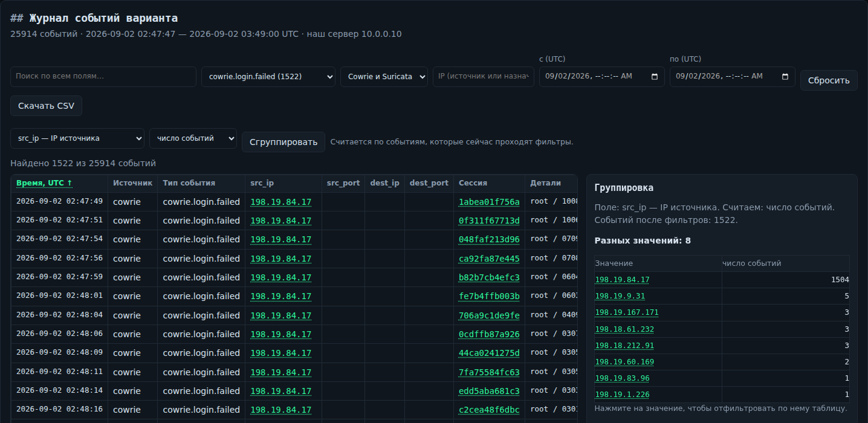This screenshot has width=868, height=423.
Task: Open session link fe7b4ffb003b
Action: tap(489, 296)
